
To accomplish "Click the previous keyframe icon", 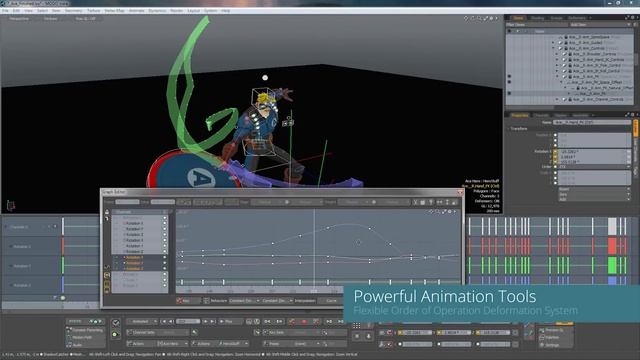I will 267,322.
